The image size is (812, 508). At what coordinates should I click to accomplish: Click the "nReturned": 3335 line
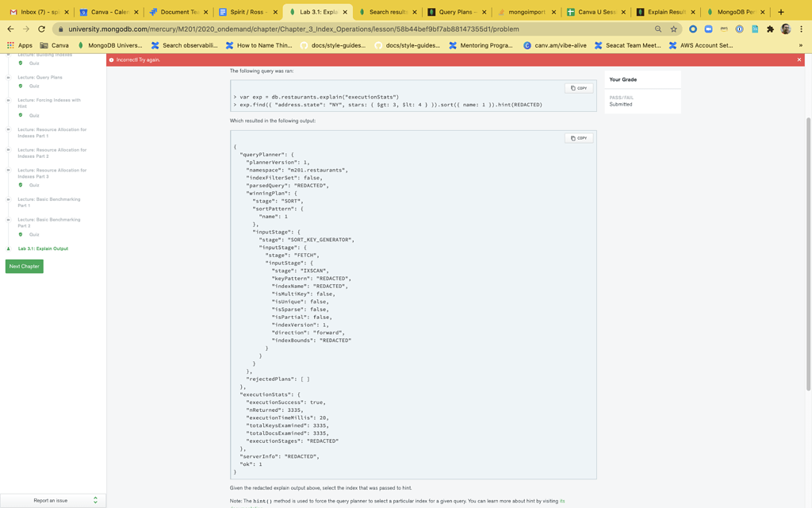click(274, 410)
